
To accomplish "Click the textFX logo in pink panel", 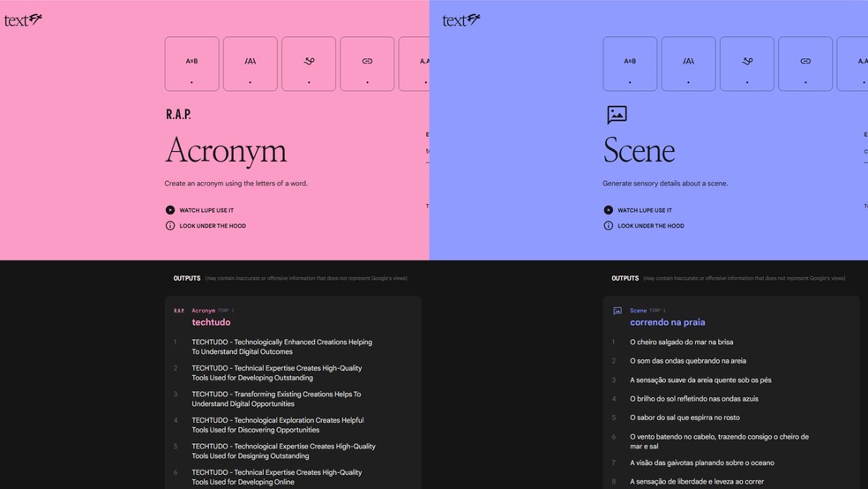I will (23, 20).
